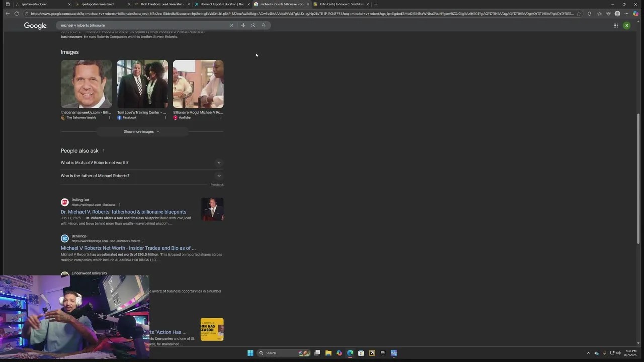Image resolution: width=644 pixels, height=362 pixels.
Task: Click the Google search input field
Action: coord(143,25)
